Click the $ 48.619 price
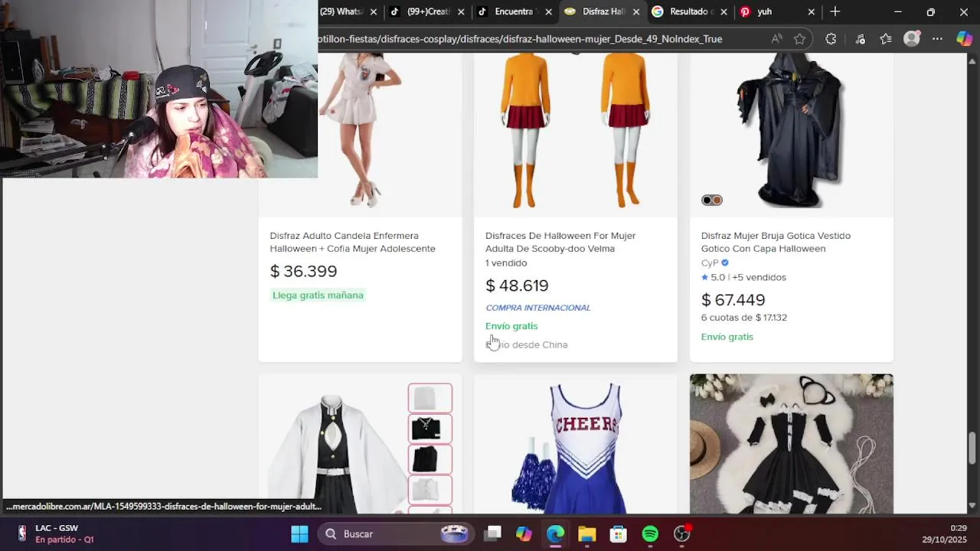 (x=517, y=285)
